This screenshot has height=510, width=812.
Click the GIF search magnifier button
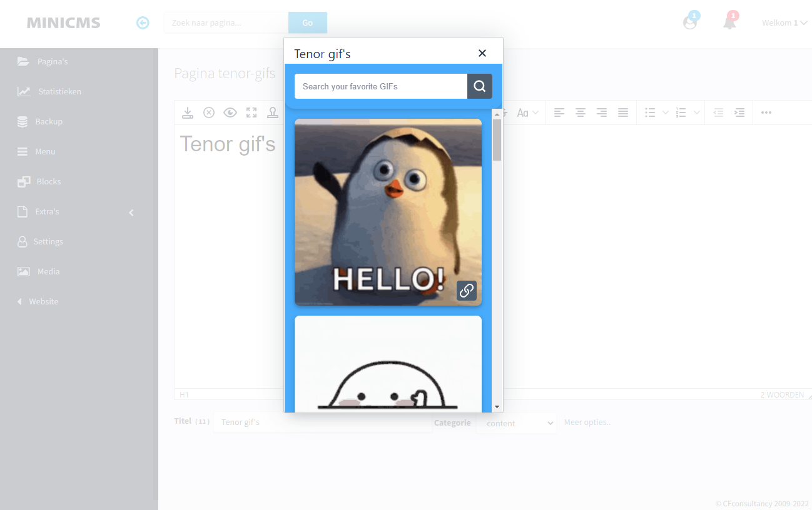[x=480, y=86]
